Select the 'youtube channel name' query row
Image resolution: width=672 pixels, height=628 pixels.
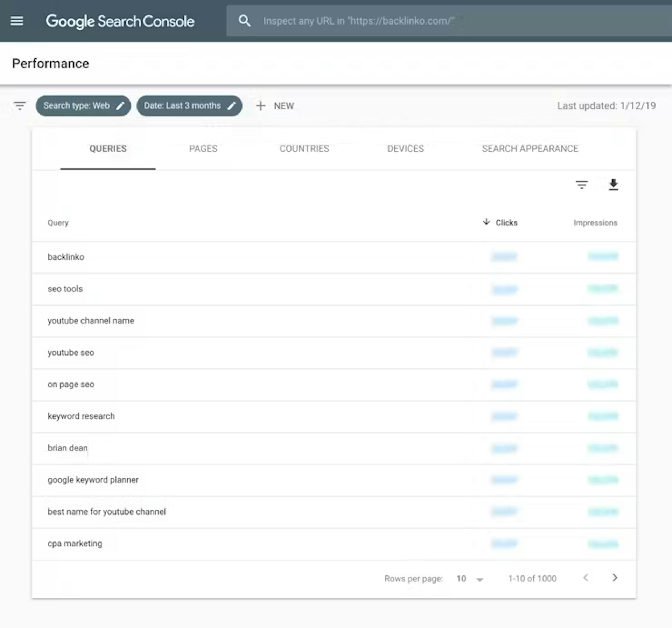[334, 321]
